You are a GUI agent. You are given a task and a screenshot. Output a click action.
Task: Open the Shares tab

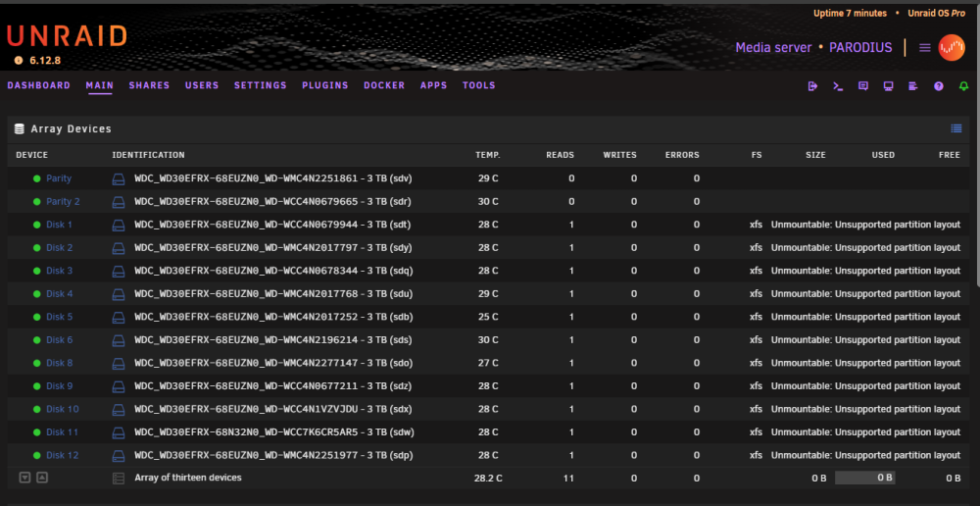[149, 85]
